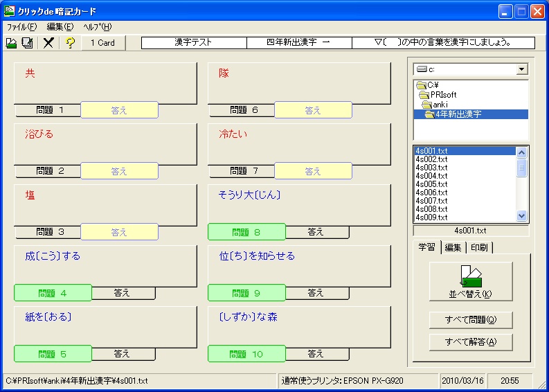Click the 問題 3 button
This screenshot has width=549, height=392.
(48, 232)
